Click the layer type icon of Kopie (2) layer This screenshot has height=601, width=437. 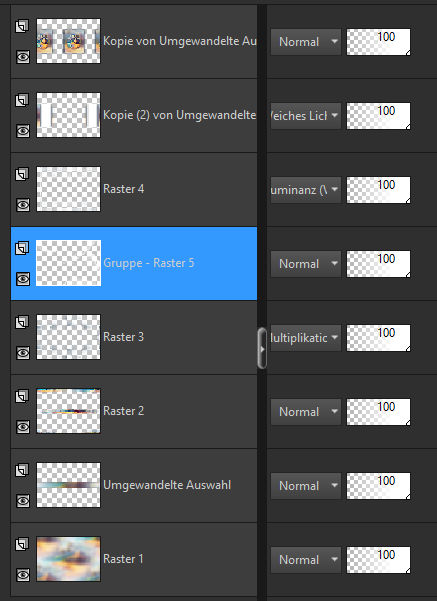pos(22,100)
